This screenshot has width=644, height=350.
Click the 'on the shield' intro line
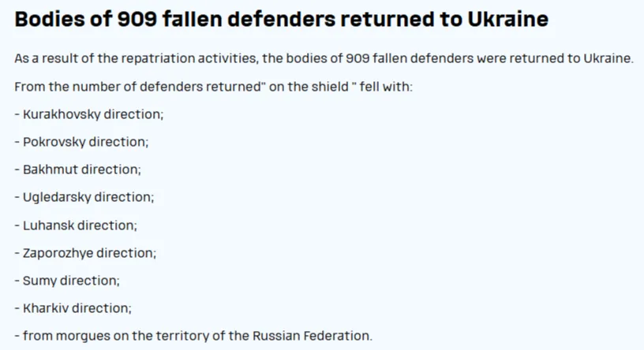(x=214, y=87)
